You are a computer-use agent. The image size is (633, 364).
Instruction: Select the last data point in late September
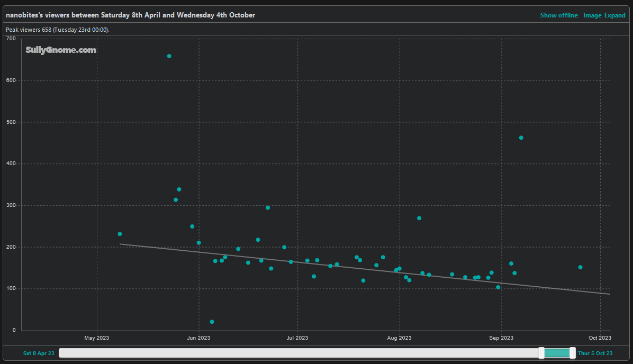580,267
